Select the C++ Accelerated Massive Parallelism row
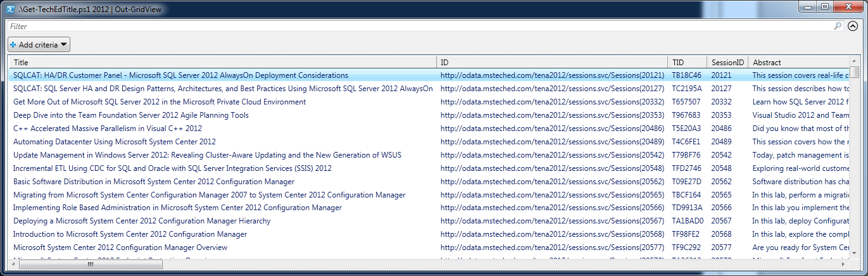Screen dimensions: 868x276 pyautogui.click(x=108, y=129)
